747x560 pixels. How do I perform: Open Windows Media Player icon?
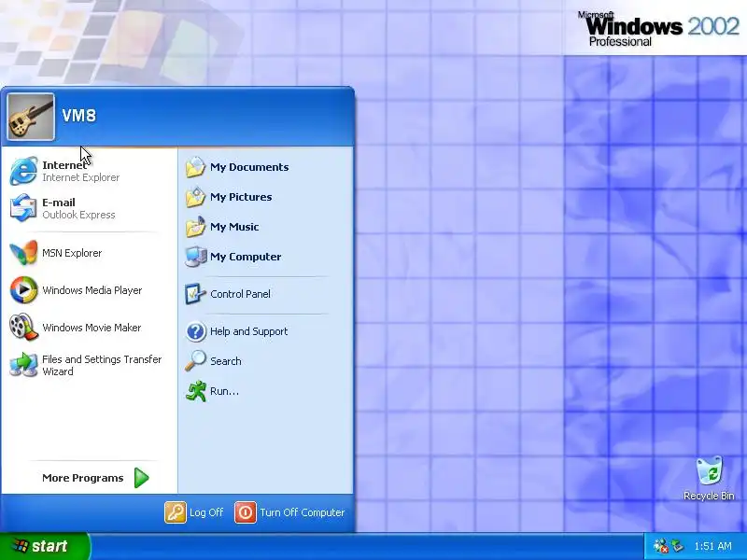click(23, 290)
